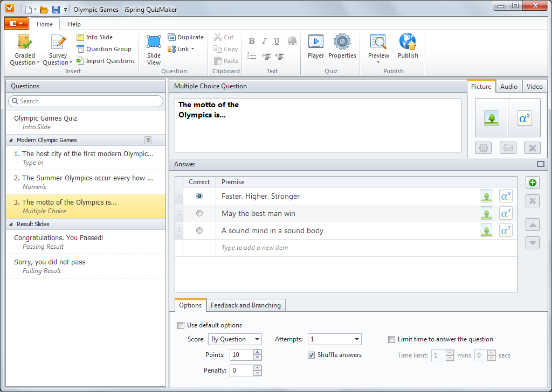Increase text indent

[x=280, y=55]
